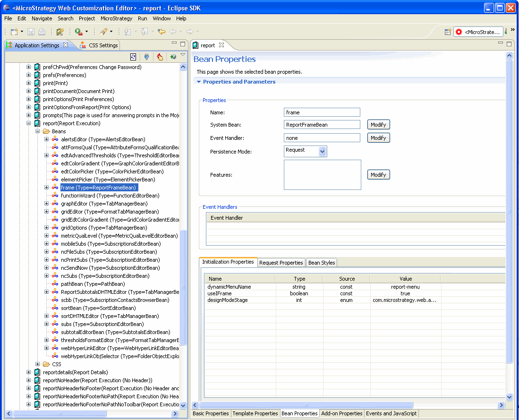This screenshot has height=420, width=519.
Task: Click the editor horizontal scrollbar right arrow
Action: [501, 405]
